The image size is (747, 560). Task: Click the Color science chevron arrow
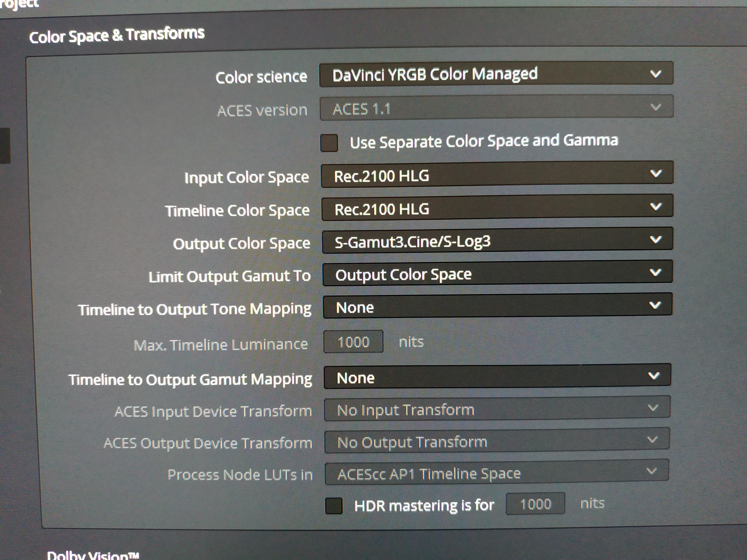tap(655, 74)
